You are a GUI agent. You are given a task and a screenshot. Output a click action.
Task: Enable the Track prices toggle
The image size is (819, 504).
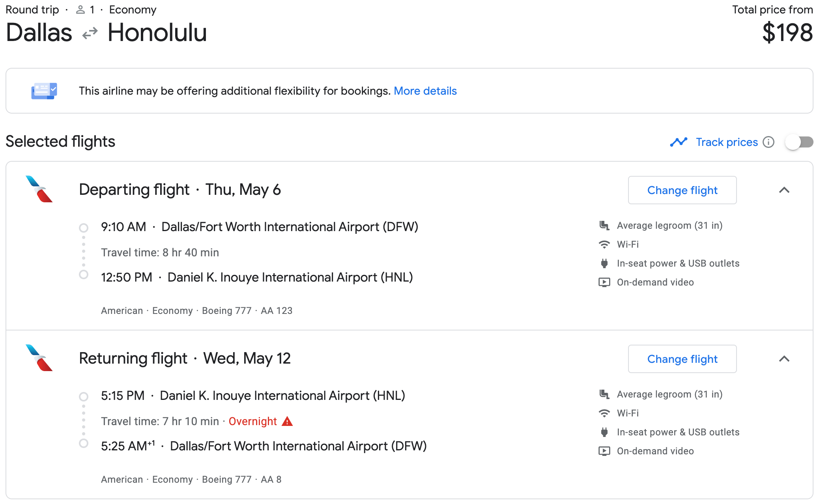pos(799,142)
